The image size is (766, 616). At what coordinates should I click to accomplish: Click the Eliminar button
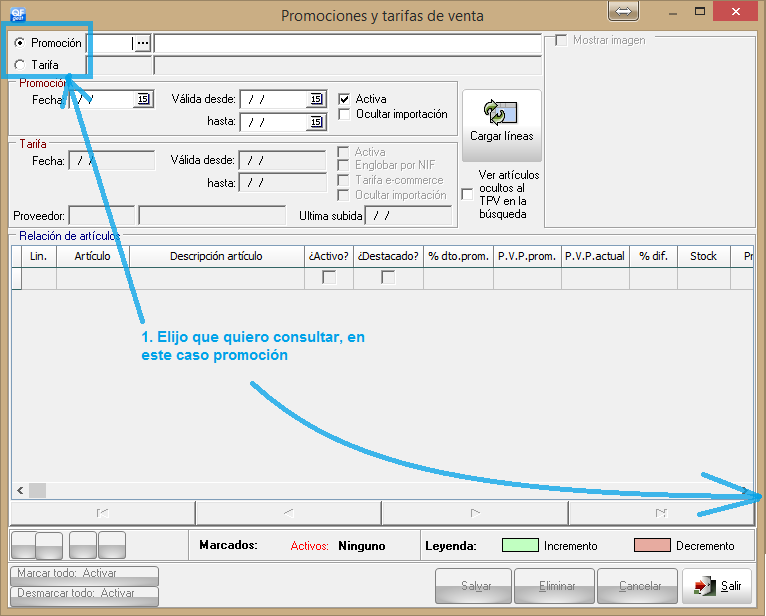click(x=554, y=586)
